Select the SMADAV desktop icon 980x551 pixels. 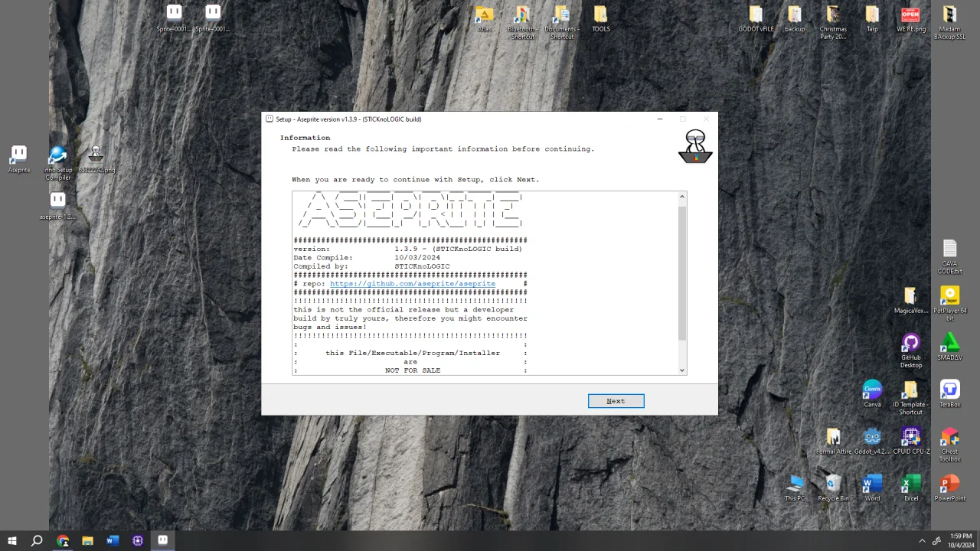click(949, 347)
